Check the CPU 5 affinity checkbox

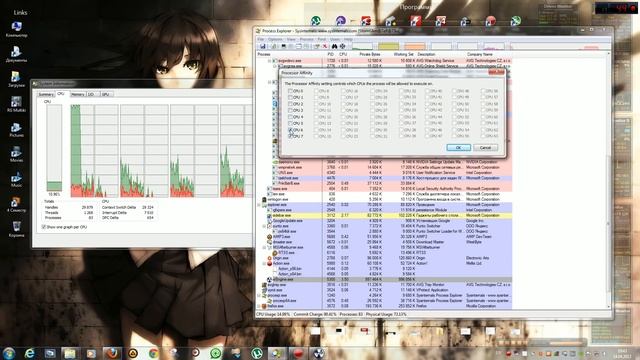point(290,123)
